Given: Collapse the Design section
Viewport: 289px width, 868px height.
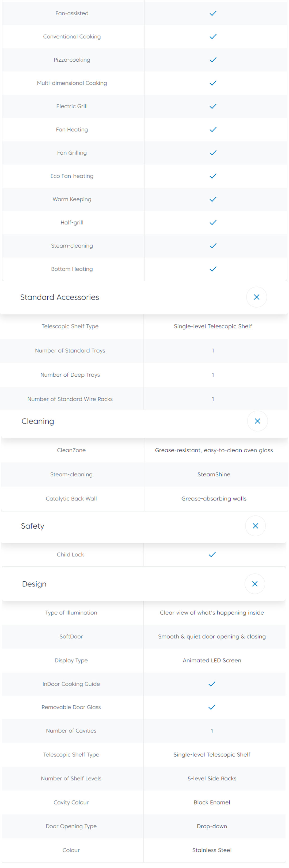Looking at the screenshot, I should click(x=255, y=584).
